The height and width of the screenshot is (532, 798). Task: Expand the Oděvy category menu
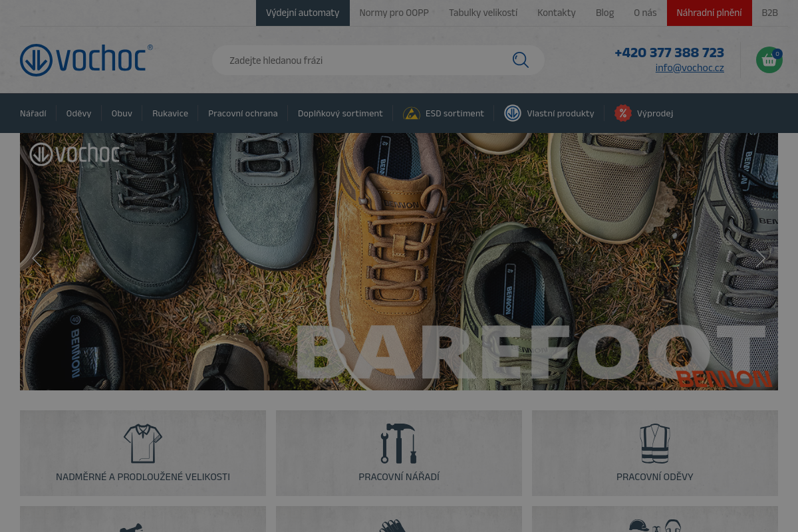tap(78, 114)
